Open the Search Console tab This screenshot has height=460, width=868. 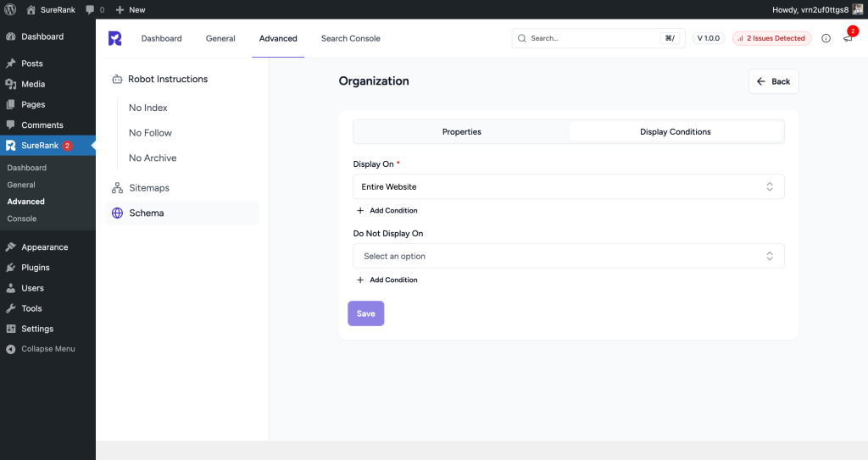tap(350, 38)
